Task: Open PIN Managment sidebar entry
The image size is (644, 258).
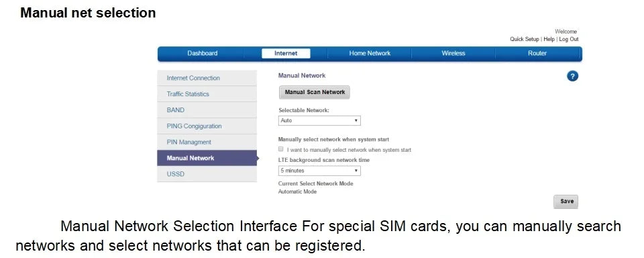Action: click(207, 142)
